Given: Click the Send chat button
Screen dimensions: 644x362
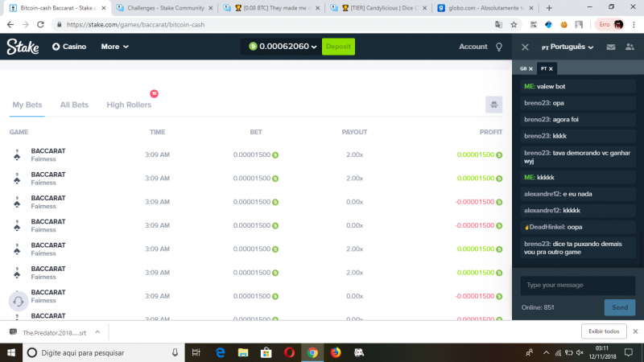Looking at the screenshot, I should [619, 307].
